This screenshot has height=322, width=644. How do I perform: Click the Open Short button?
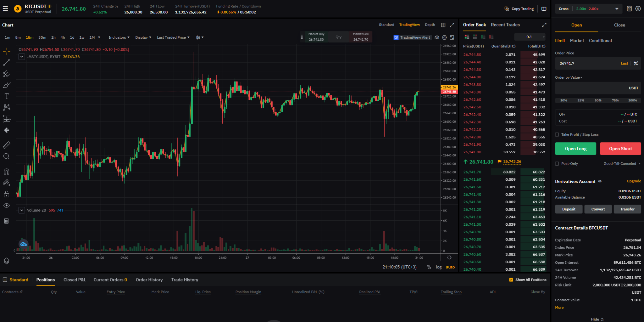tap(620, 149)
